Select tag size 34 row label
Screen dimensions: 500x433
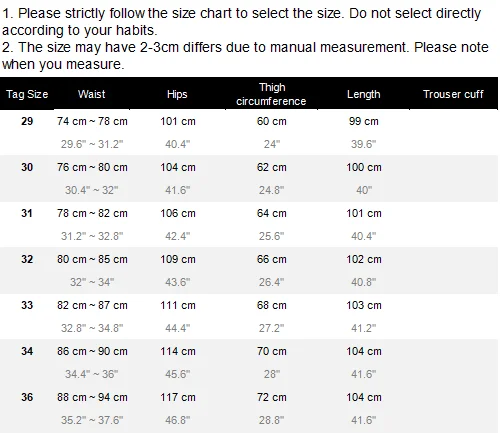point(27,351)
